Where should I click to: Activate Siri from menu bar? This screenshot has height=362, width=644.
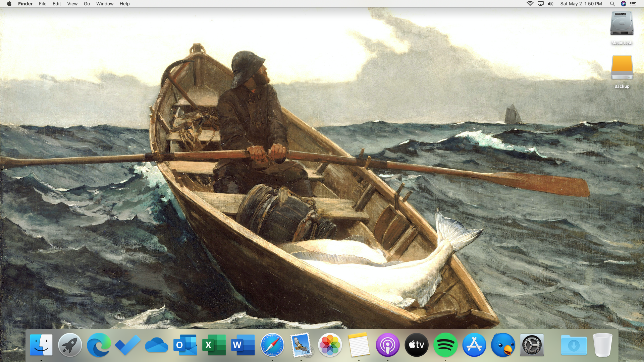[624, 4]
